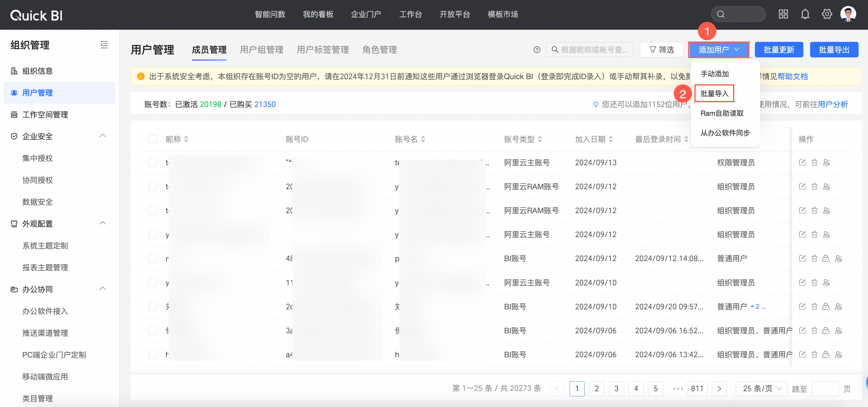Screen dimensions: 868x407
Task: Edit the 2024/09/12 14:08 普通用户 row
Action: coord(802,258)
